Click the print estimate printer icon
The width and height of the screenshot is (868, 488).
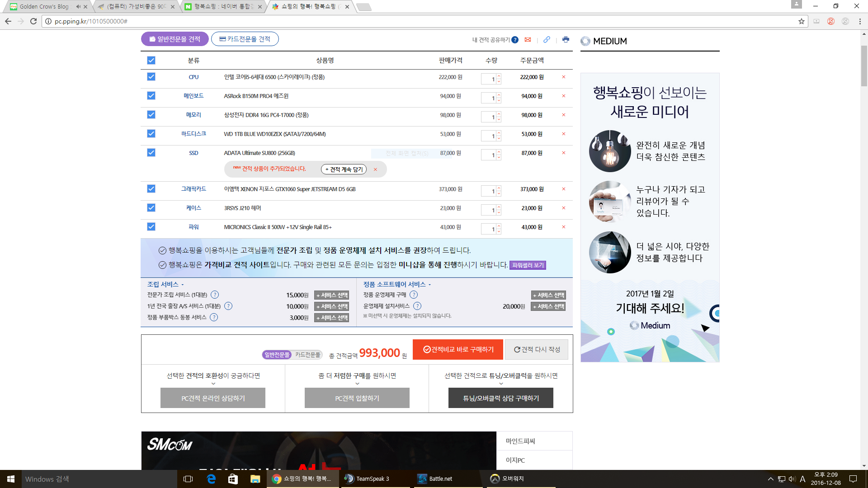point(566,39)
